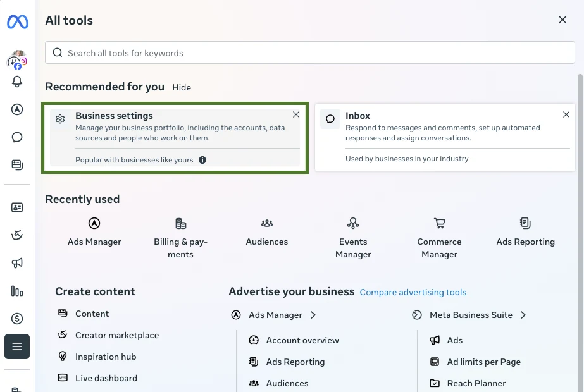This screenshot has width=584, height=392.
Task: Open Billing & payments from Recently used
Action: point(180,238)
